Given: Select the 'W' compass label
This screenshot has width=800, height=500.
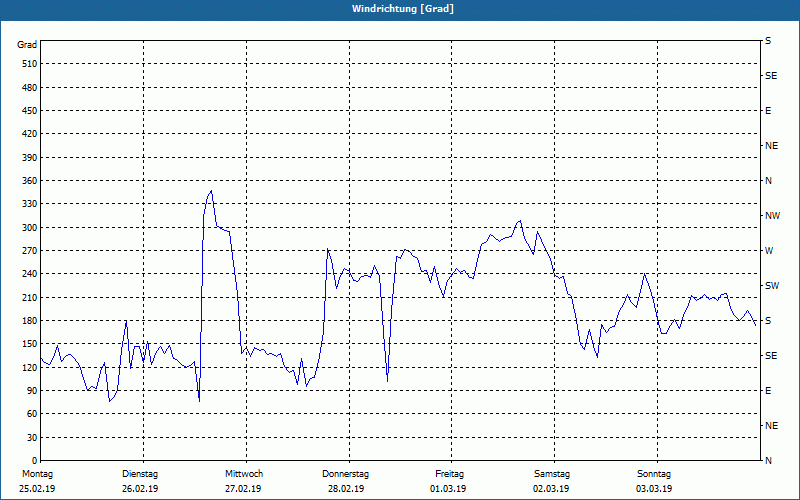Looking at the screenshot, I should [x=769, y=251].
